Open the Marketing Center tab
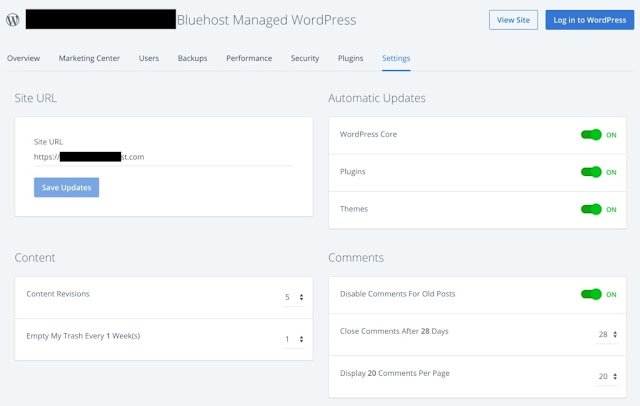The height and width of the screenshot is (406, 640). pos(89,58)
